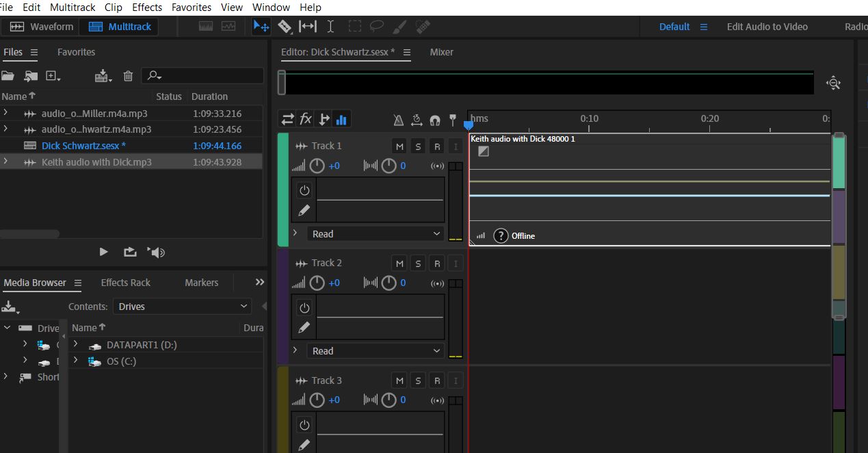
Task: Toggle the metronome
Action: click(399, 118)
